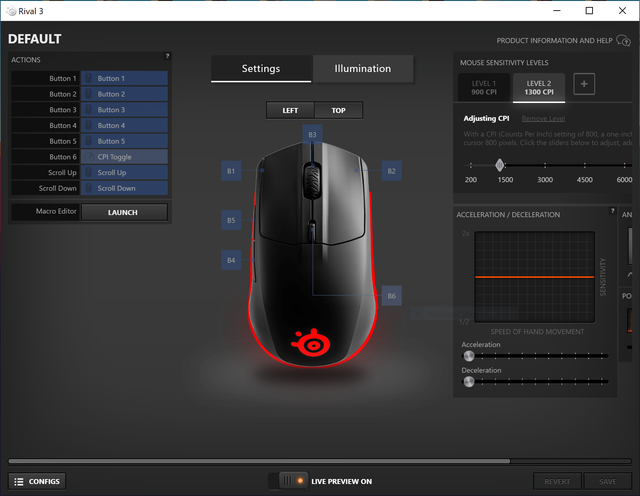Open Button 2 action dropdown
640x496 pixels.
point(124,94)
